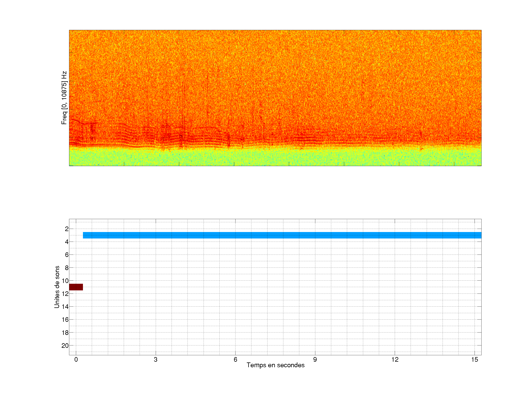Click the x-axis tick label 0
Screen dimensions: 532x399
coord(76,359)
